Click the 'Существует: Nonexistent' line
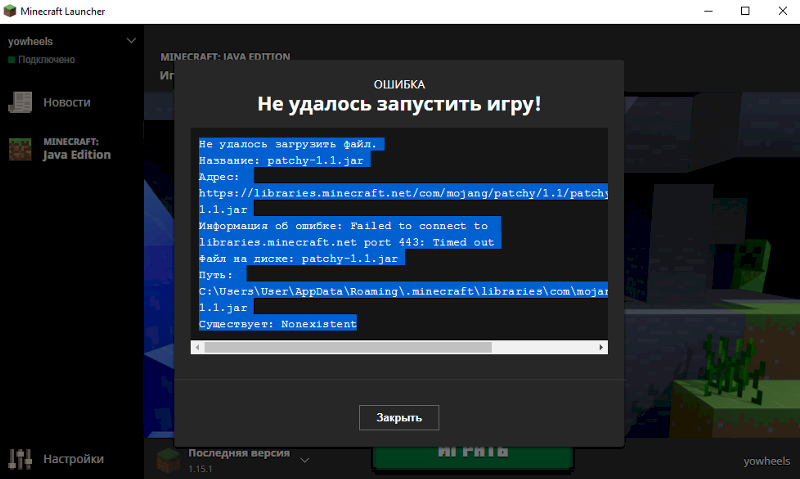 pyautogui.click(x=278, y=324)
